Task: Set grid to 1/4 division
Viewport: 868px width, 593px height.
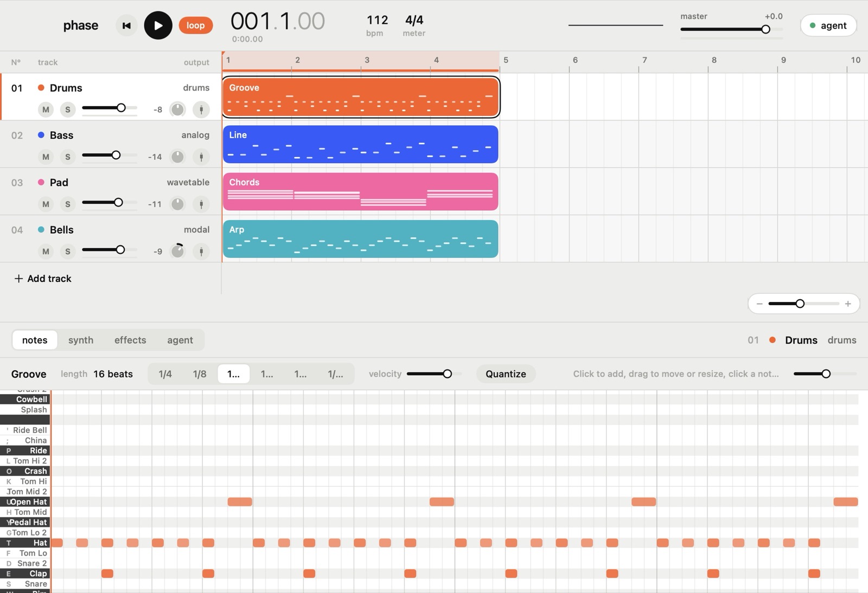Action: (165, 374)
